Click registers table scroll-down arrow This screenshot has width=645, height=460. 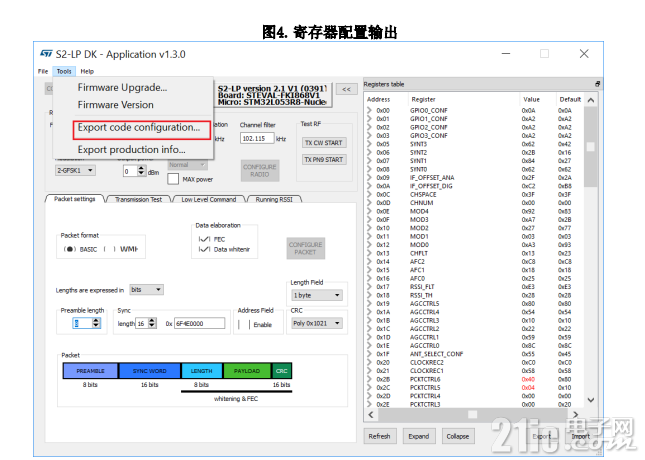(x=591, y=400)
